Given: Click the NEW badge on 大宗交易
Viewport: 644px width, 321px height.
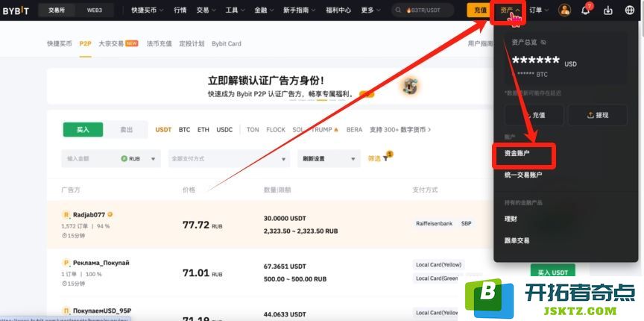Looking at the screenshot, I should (131, 43).
